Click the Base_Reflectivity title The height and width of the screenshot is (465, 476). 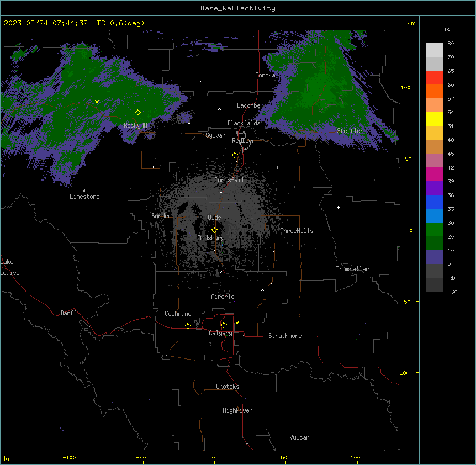(x=238, y=8)
